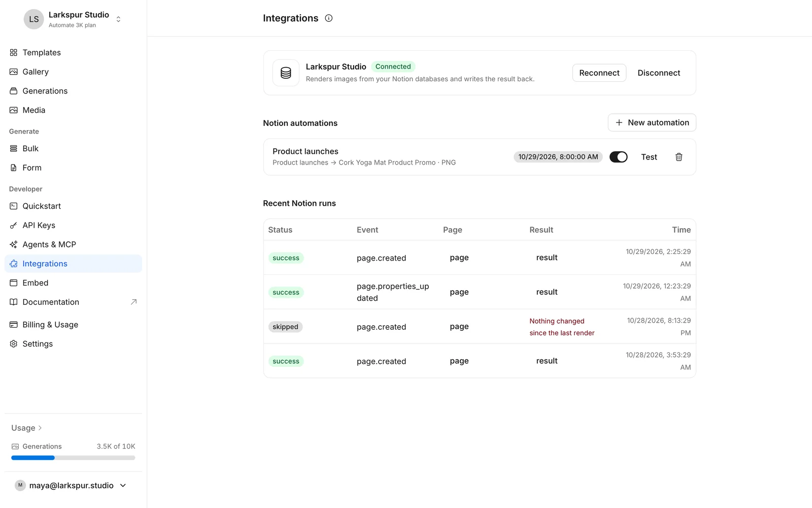This screenshot has width=812, height=508.
Task: Open Documentation external link arrow
Action: 134,302
